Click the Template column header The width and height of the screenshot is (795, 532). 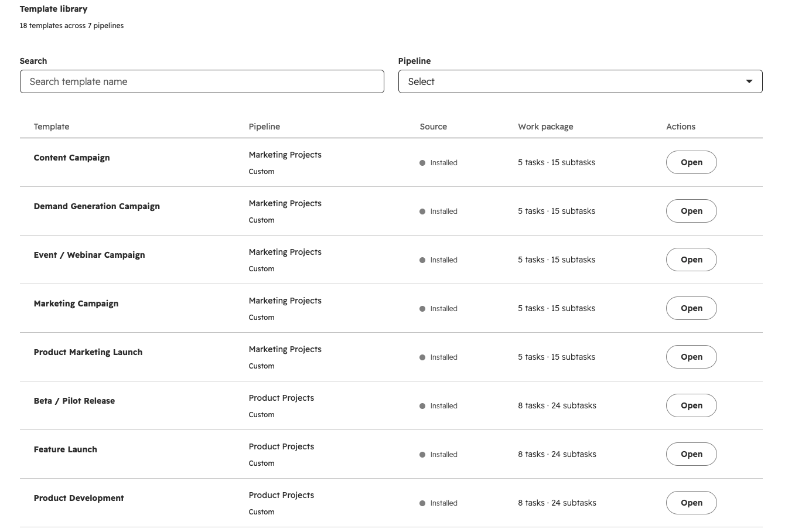[x=52, y=127]
